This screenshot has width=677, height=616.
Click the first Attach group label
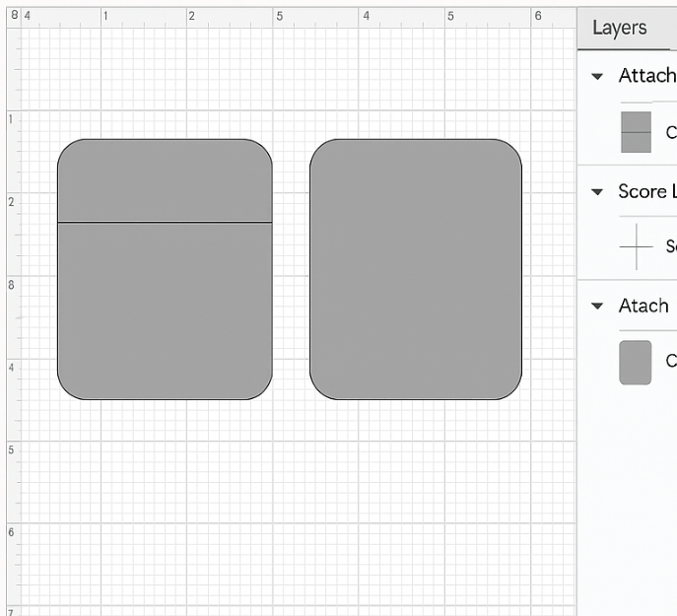[646, 76]
